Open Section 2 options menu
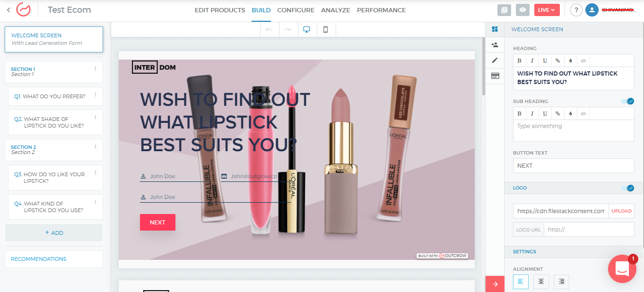Screen dimensions: 644x292 pos(96,146)
